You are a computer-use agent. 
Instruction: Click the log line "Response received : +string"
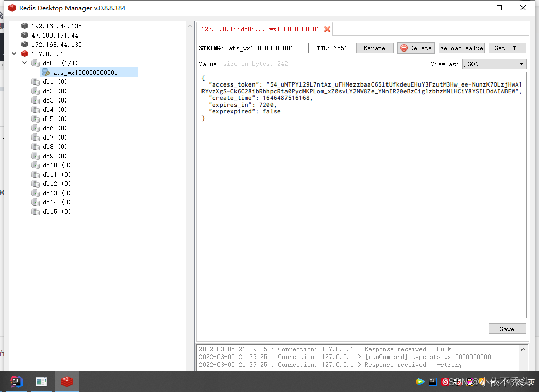330,365
